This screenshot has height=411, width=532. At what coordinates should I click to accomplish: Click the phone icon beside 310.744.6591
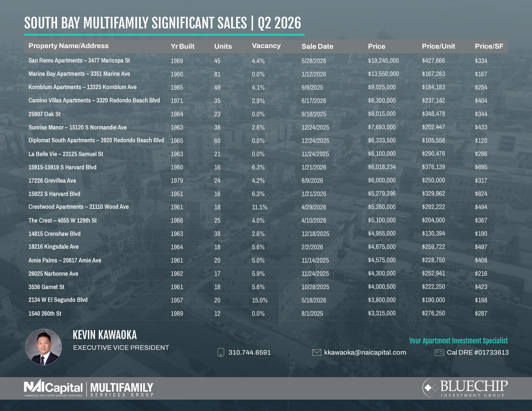[x=221, y=352]
